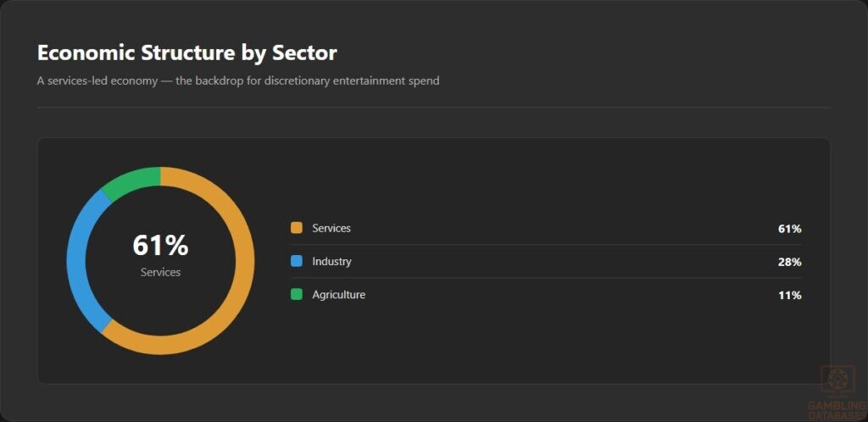The height and width of the screenshot is (422, 868).
Task: Select the Industry legend label
Action: click(331, 261)
